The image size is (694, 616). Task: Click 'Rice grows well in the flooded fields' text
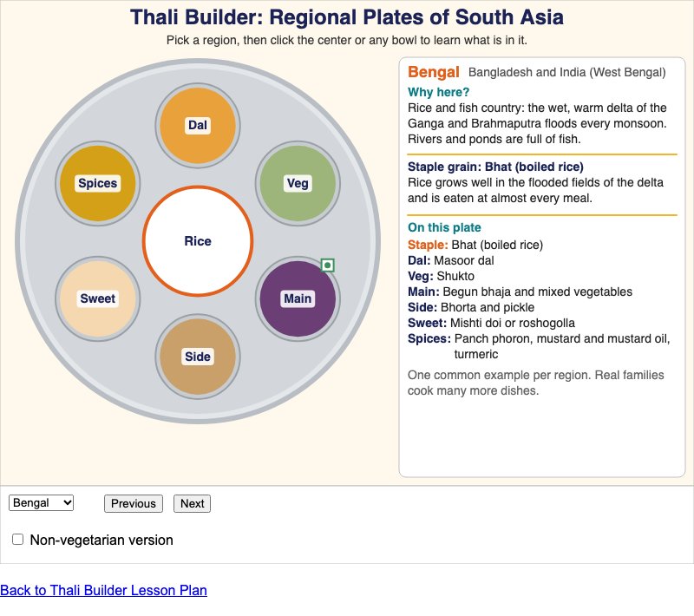(x=535, y=190)
